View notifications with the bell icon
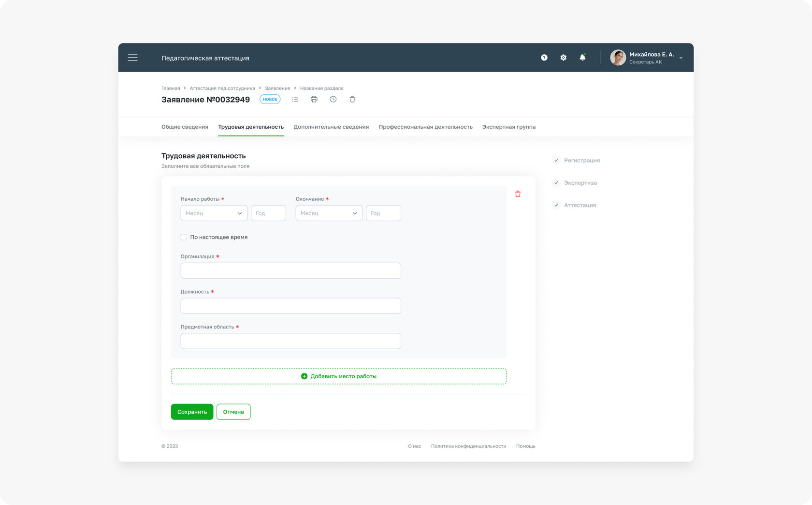Image resolution: width=812 pixels, height=505 pixels. pos(582,58)
